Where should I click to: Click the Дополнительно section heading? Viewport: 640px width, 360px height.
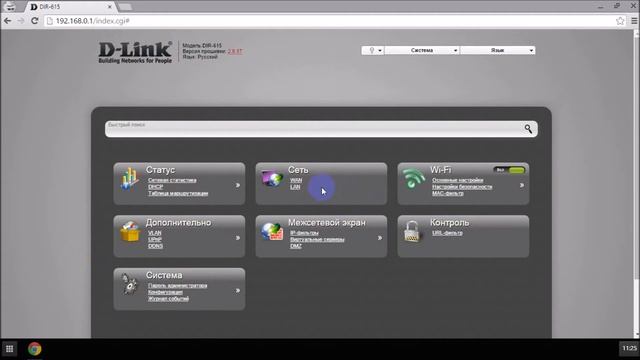click(x=178, y=222)
